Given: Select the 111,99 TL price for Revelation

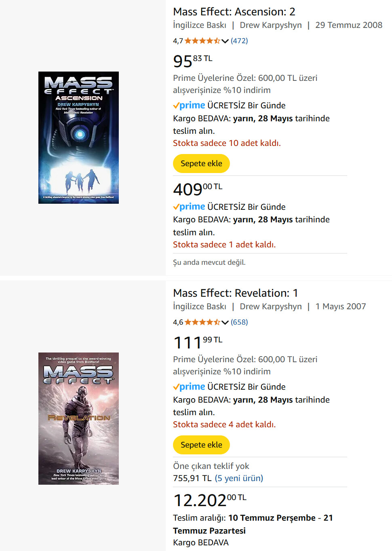Looking at the screenshot, I should click(198, 342).
